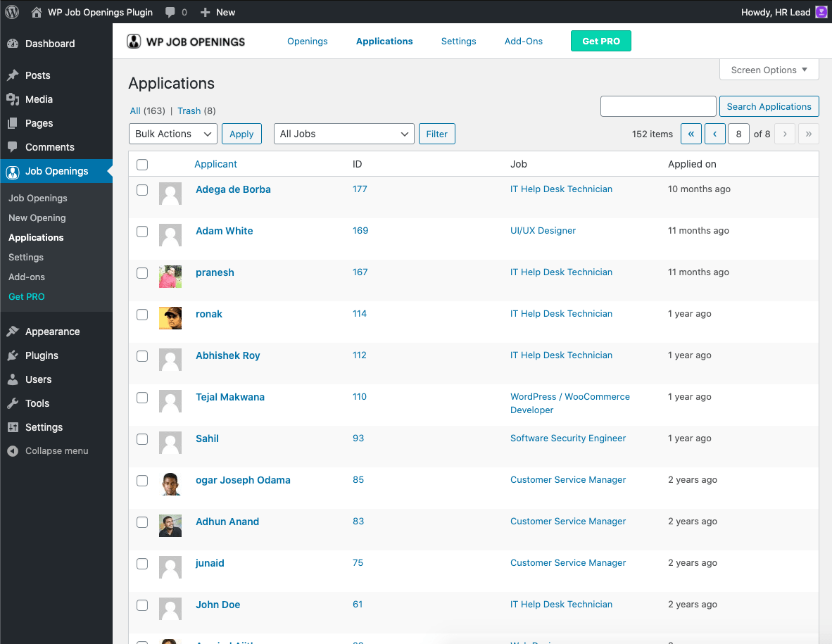Click the Media icon in sidebar
Screen dimensions: 832x644
[13, 99]
